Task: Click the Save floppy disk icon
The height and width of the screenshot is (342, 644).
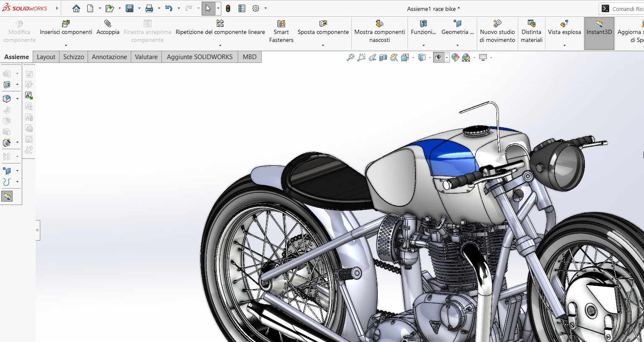Action: 130,8
